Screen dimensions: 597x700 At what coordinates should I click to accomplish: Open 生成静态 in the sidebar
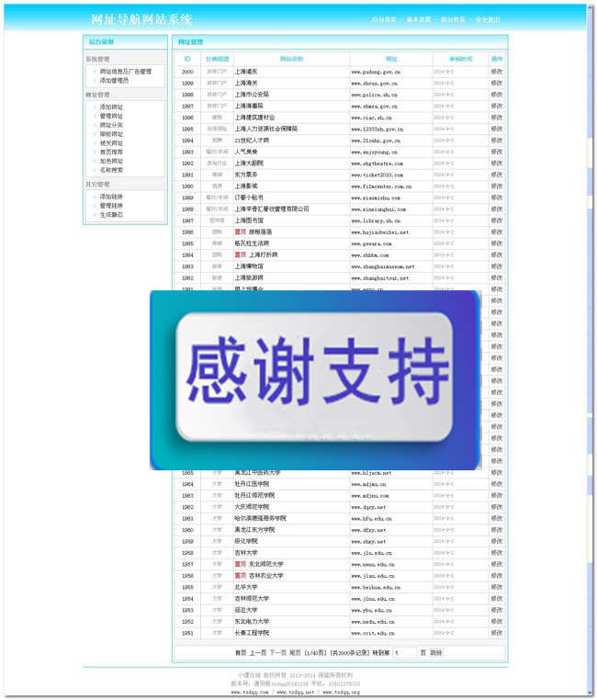(x=111, y=215)
